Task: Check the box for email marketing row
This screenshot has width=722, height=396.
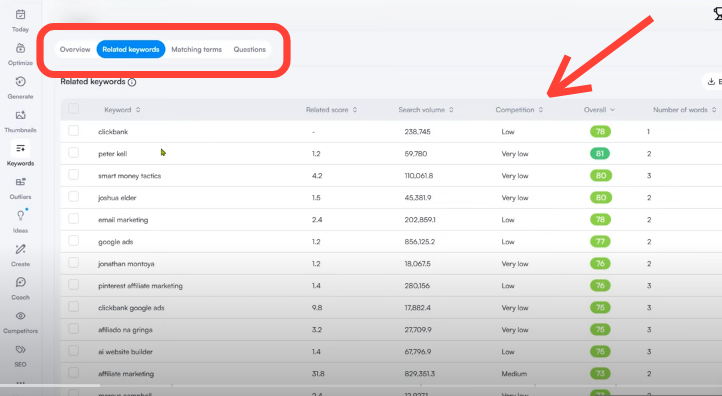Action: point(73,219)
